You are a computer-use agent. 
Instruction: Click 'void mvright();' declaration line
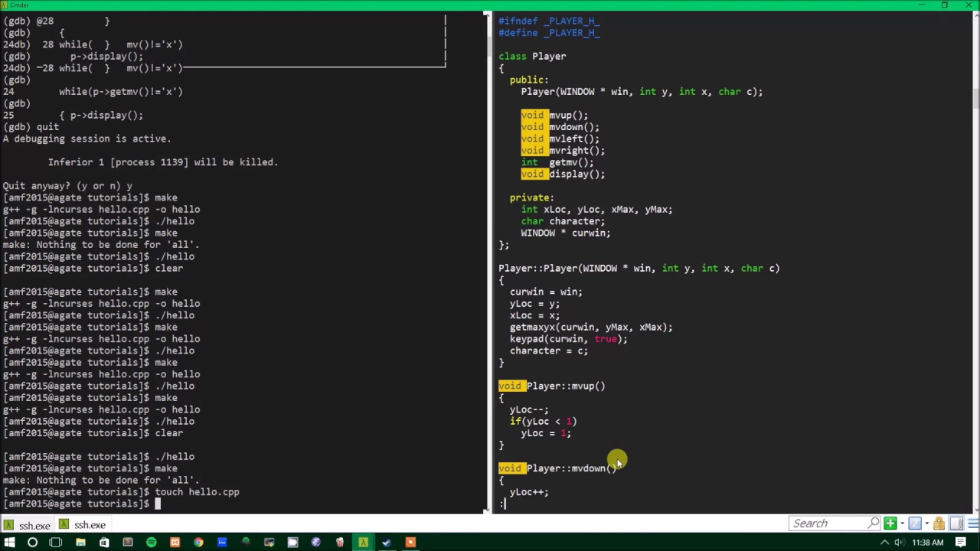click(563, 151)
